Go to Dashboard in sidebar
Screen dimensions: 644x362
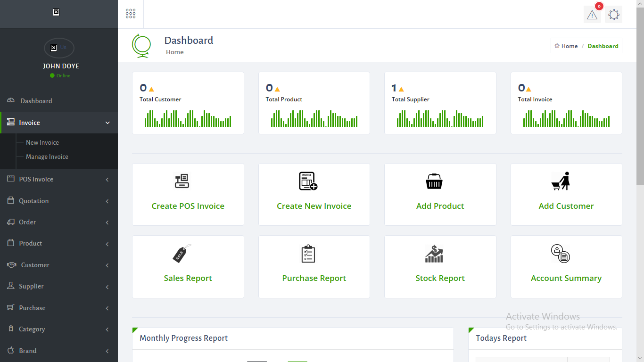point(36,101)
